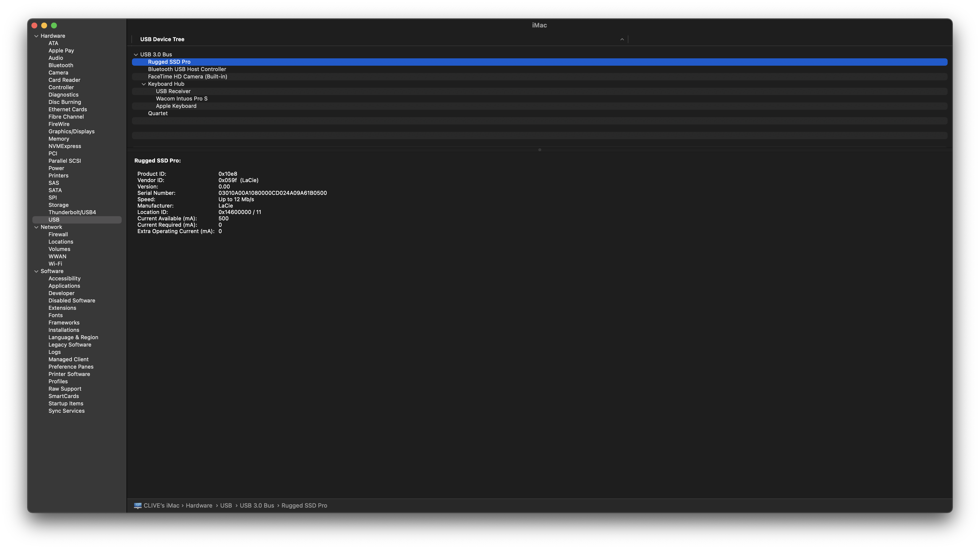Collapse the Hardware section in sidebar
Image resolution: width=980 pixels, height=549 pixels.
click(37, 36)
